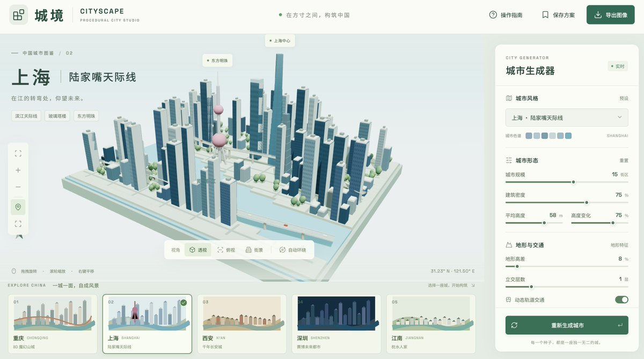Viewport: 644px width, 359px height.
Task: Adjust the 建筑密度 slider
Action: (567, 202)
